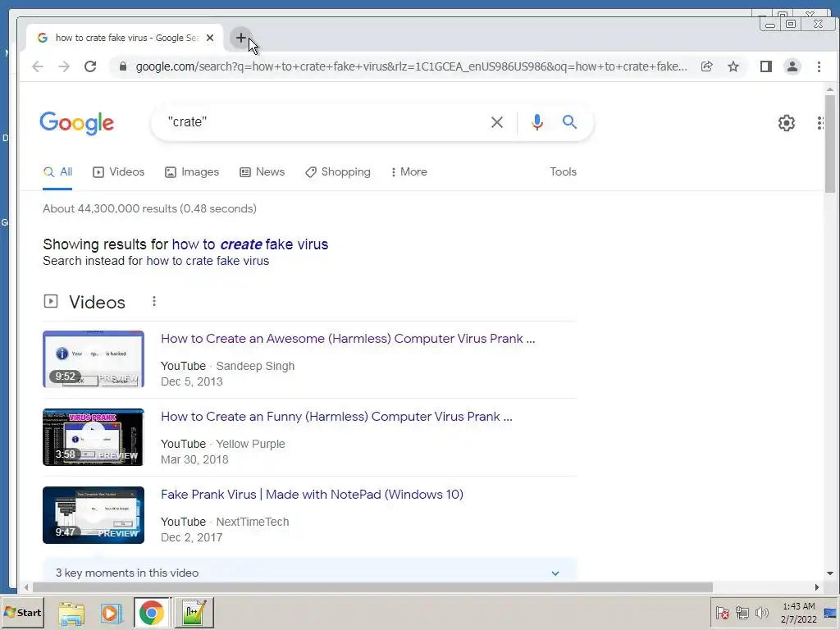Open a new Chrome tab

(240, 38)
